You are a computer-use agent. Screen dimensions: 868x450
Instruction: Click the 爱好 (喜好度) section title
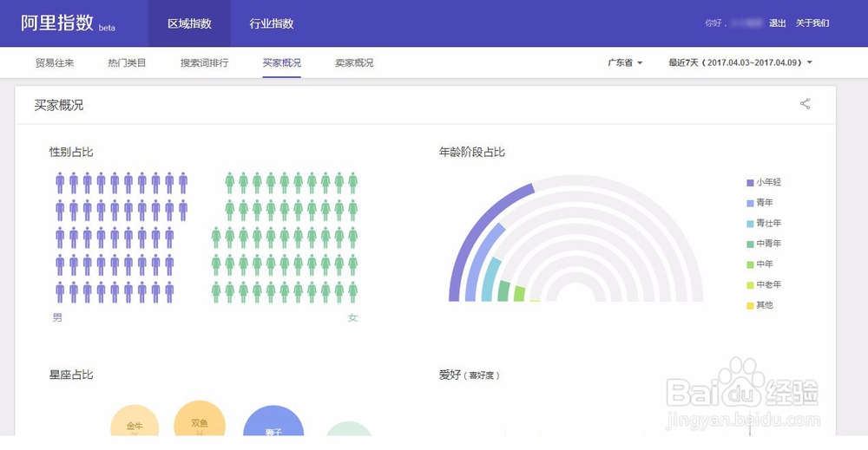coord(470,375)
